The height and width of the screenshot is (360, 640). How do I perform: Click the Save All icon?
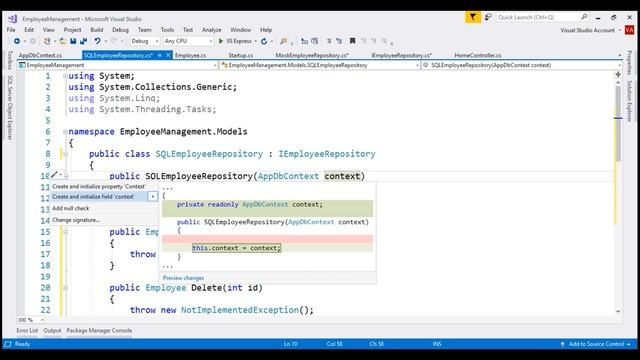[x=83, y=41]
